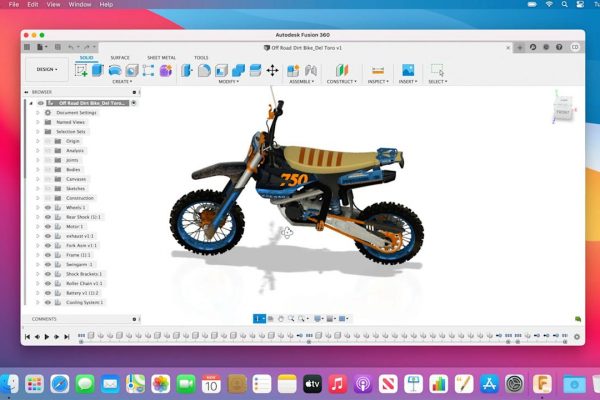Click the Offset Plane construct icon
The width and height of the screenshot is (600, 400).
click(342, 70)
